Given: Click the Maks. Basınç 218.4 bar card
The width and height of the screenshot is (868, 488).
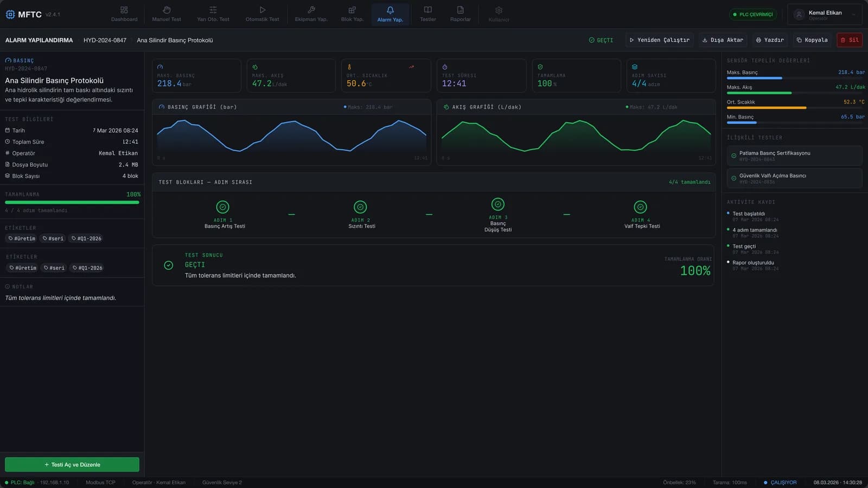Looking at the screenshot, I should 196,75.
